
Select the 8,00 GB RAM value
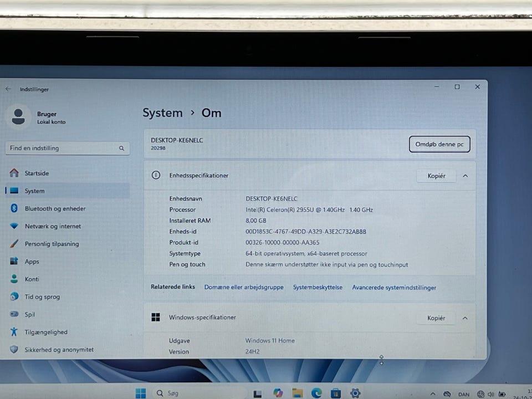pyautogui.click(x=256, y=221)
